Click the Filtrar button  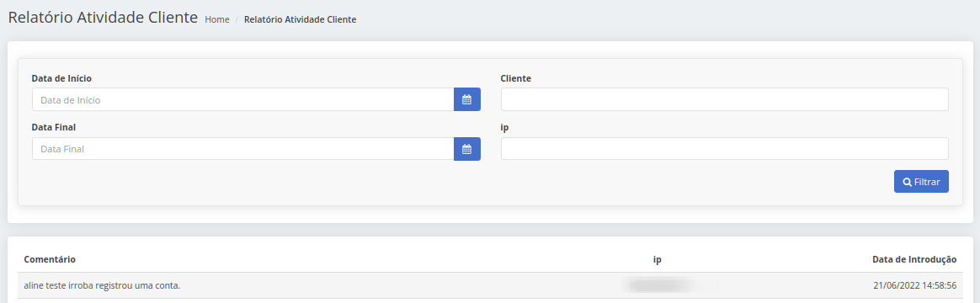click(x=921, y=182)
